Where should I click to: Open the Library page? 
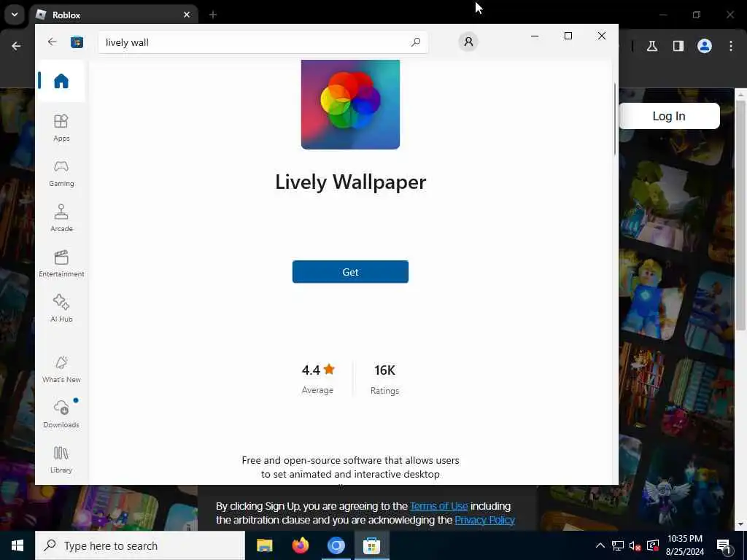click(x=61, y=459)
